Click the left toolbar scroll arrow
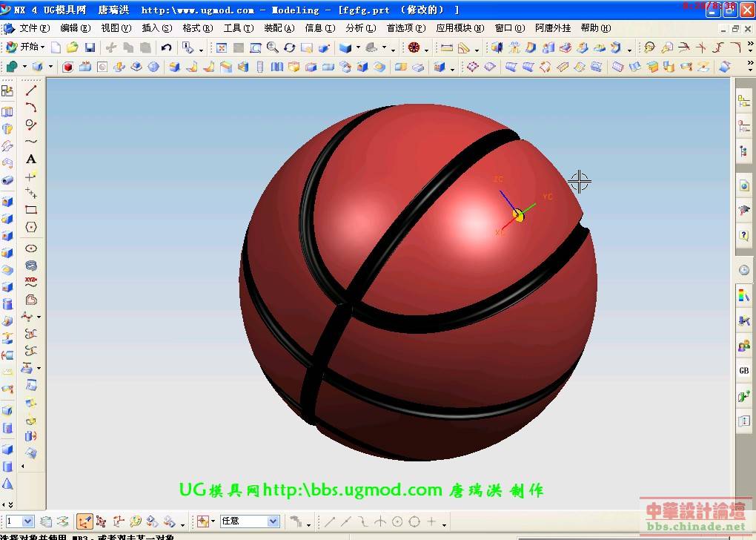 (x=23, y=466)
